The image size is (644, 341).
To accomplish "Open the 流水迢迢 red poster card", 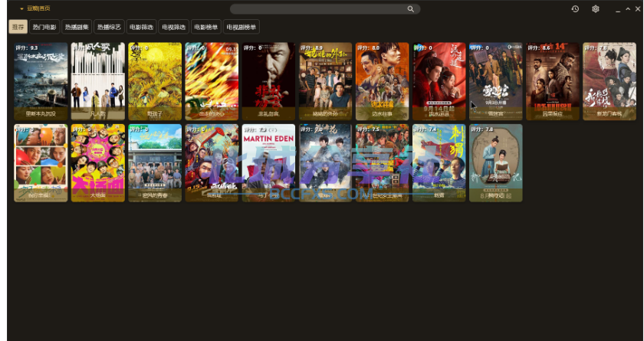I will pyautogui.click(x=439, y=81).
